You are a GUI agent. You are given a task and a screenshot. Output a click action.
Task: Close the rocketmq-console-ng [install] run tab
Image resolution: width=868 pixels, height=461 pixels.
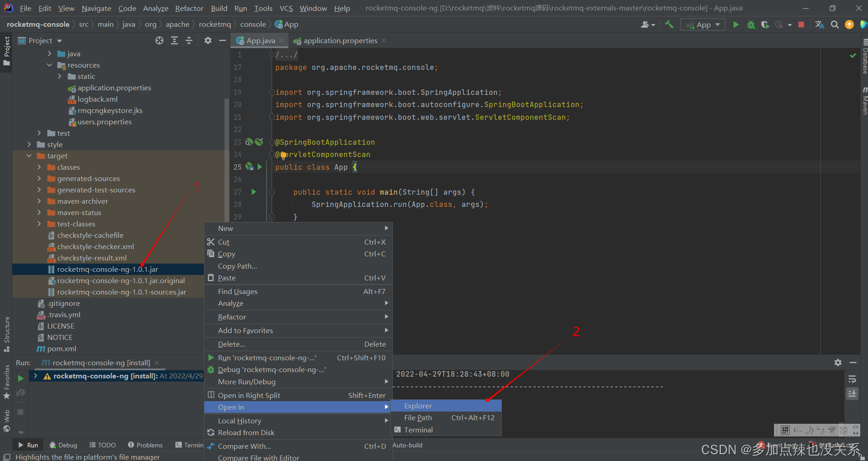[x=157, y=363]
